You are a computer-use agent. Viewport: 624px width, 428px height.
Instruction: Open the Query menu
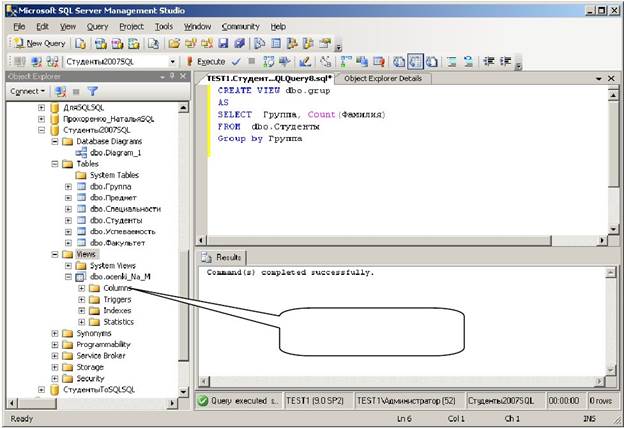point(97,26)
